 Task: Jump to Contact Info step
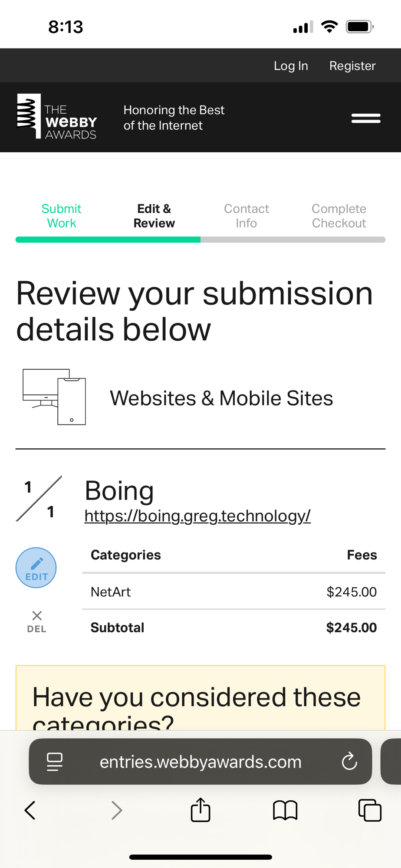pos(246,216)
